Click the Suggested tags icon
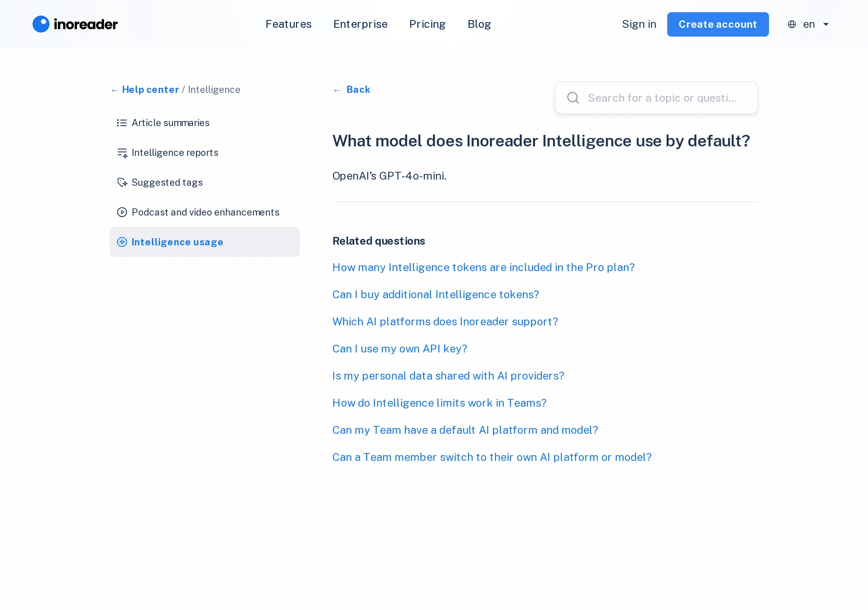This screenshot has height=610, width=868. click(x=122, y=183)
